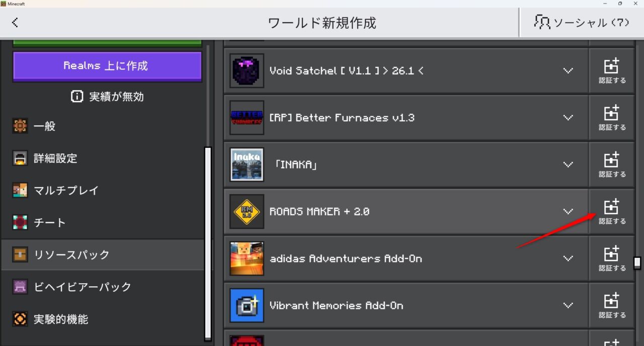The width and height of the screenshot is (644, 346).
Task: Expand the Vibrant Memories Add-On details
Action: click(x=568, y=305)
